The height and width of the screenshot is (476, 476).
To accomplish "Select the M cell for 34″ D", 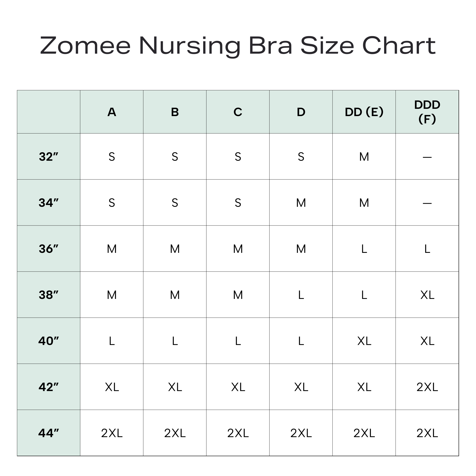I will tap(301, 203).
